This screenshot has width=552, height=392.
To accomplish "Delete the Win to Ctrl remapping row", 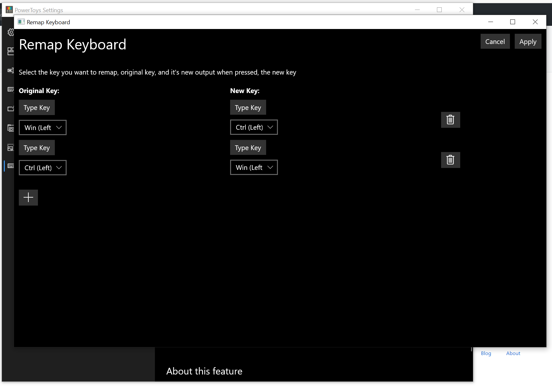I will [450, 120].
